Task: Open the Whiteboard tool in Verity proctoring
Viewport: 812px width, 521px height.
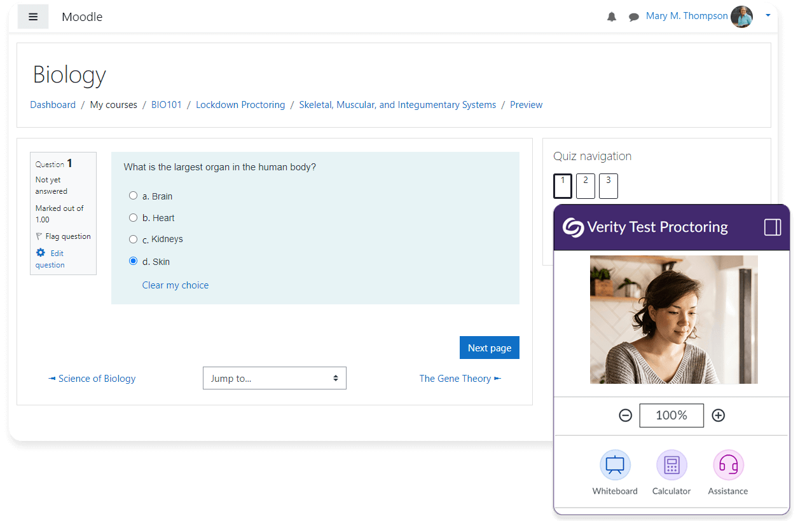Action: click(614, 466)
